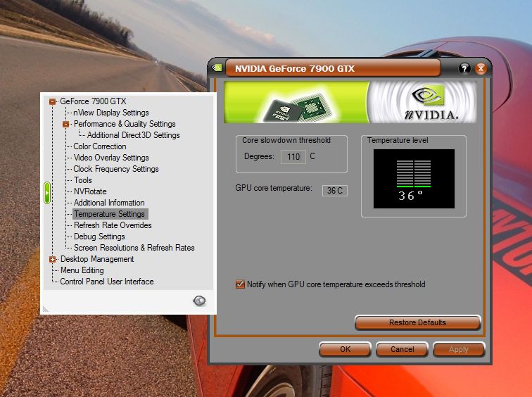Expand the Desktop Management node

point(52,259)
